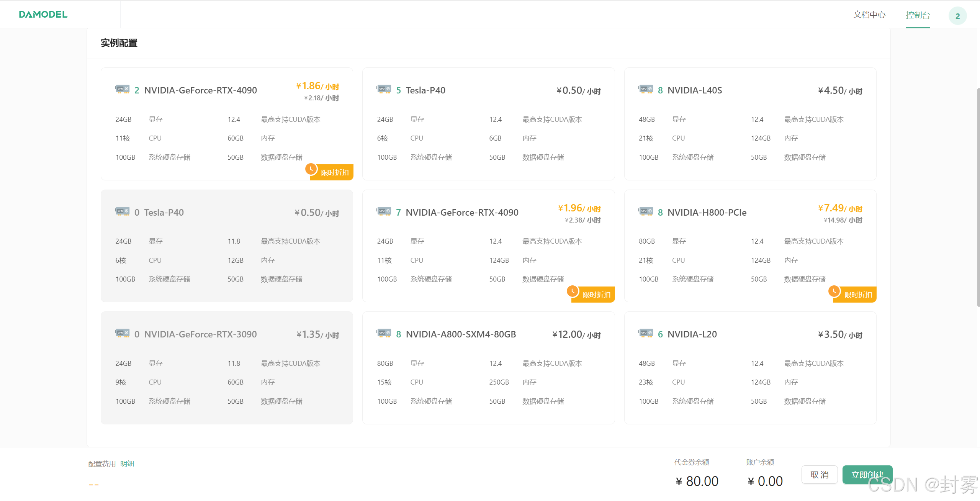The image size is (980, 501).
Task: Select the ¥1.86 NVIDIA-GeForce-RTX-4090 instance card
Action: [227, 124]
